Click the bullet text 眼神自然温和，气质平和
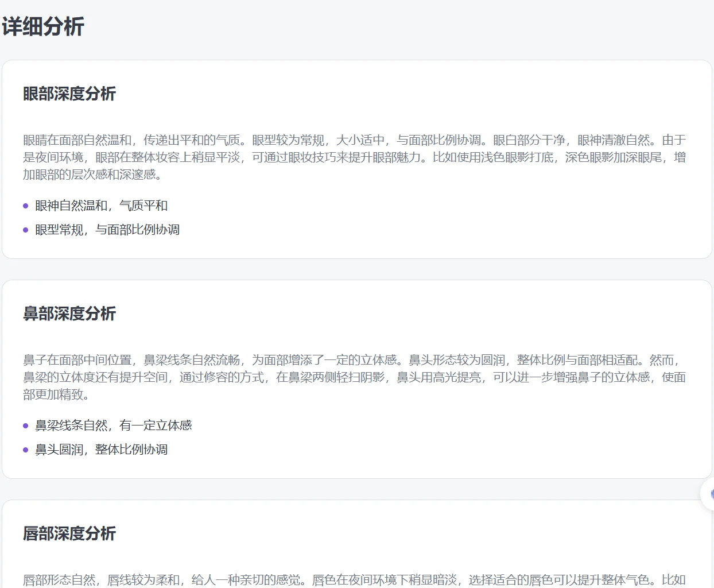714x588 pixels. coord(100,205)
